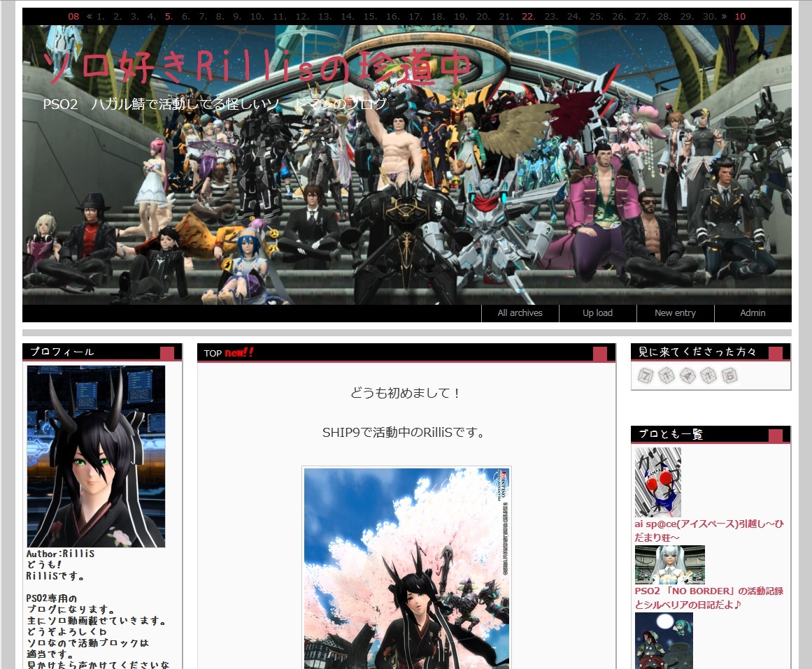The width and height of the screenshot is (812, 669).
Task: Click the Author:RilliS profile line
Action: tap(61, 554)
